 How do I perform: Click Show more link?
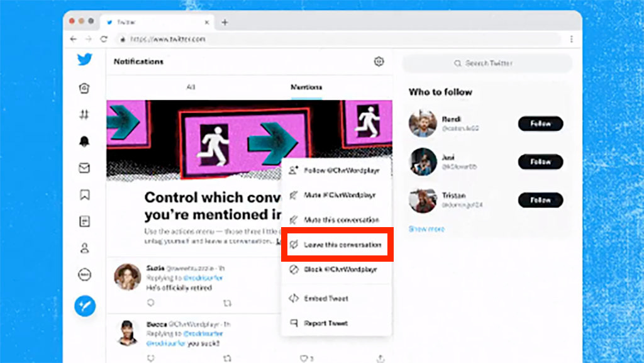426,229
